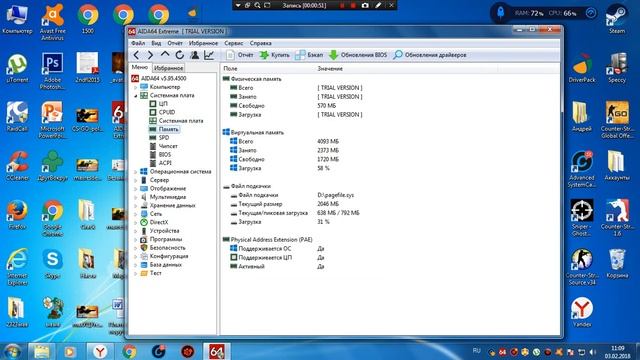Viewport: 640px width, 360px height.
Task: Expand the Мультимедиа tree node
Action: click(136, 197)
